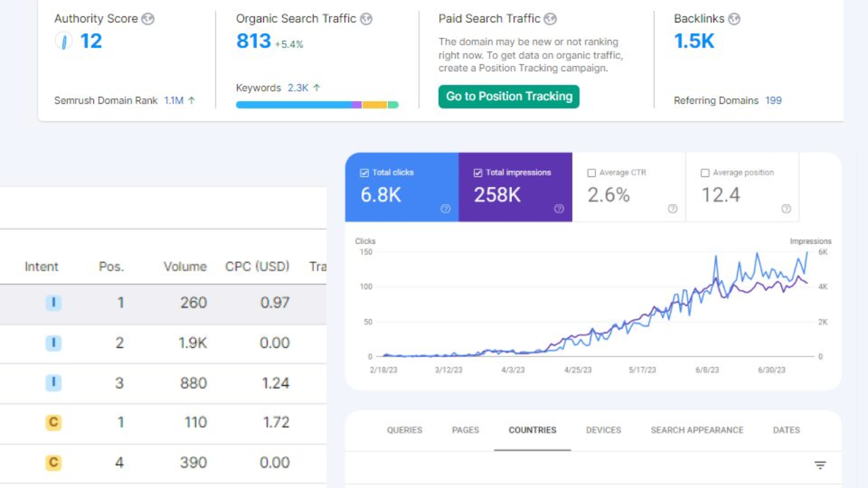Click globe icon beside Backlinks heading
This screenshot has width=868, height=488.
coord(734,19)
